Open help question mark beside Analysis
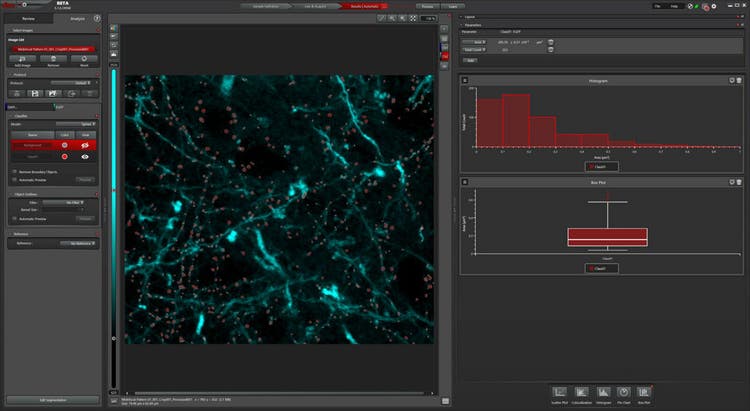Screen dimensions: 750x411 coord(97,19)
